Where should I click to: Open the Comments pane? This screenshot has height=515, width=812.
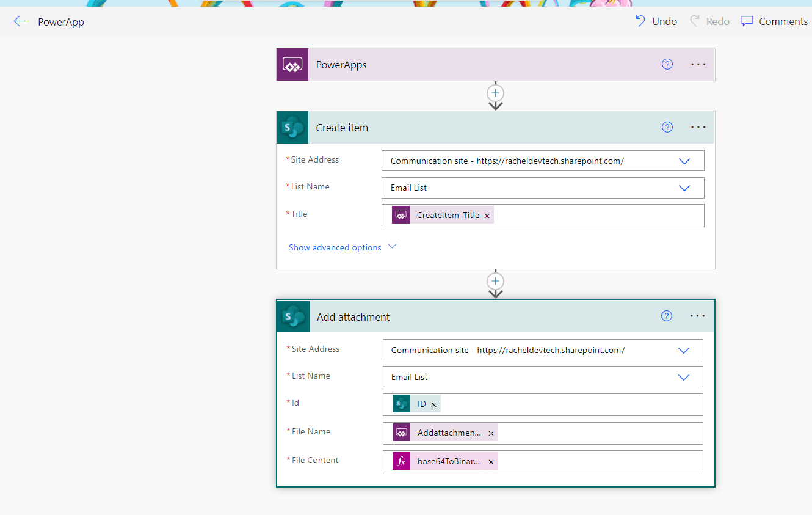(774, 21)
